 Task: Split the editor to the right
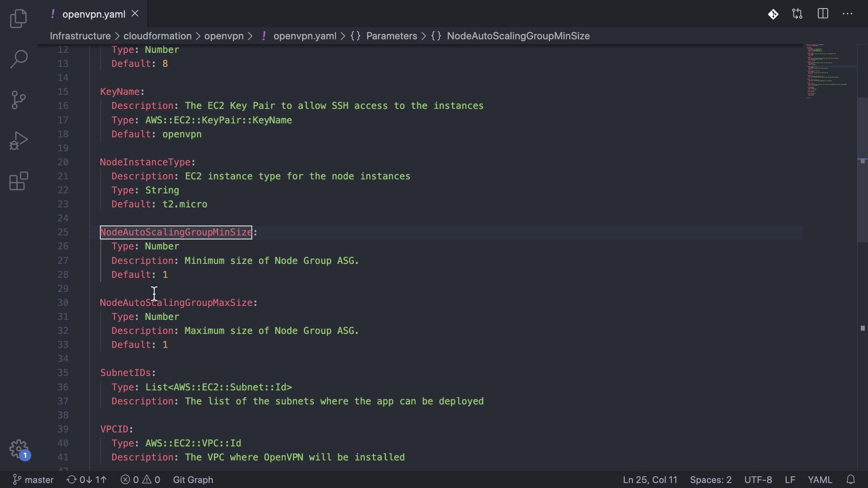click(823, 14)
